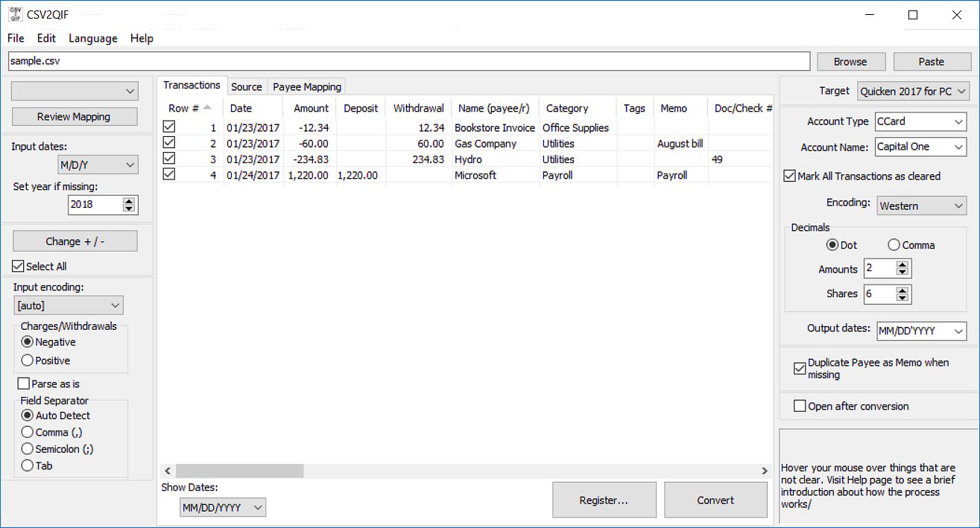
Task: Open the Input encoding [auto] dropdown
Action: (x=69, y=305)
